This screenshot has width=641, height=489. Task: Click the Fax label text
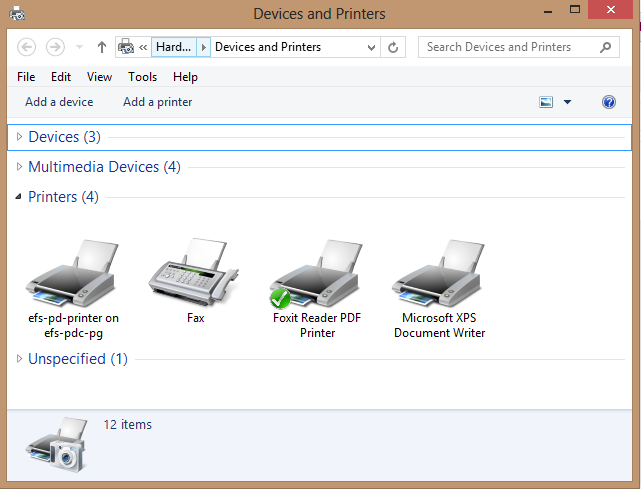195,318
